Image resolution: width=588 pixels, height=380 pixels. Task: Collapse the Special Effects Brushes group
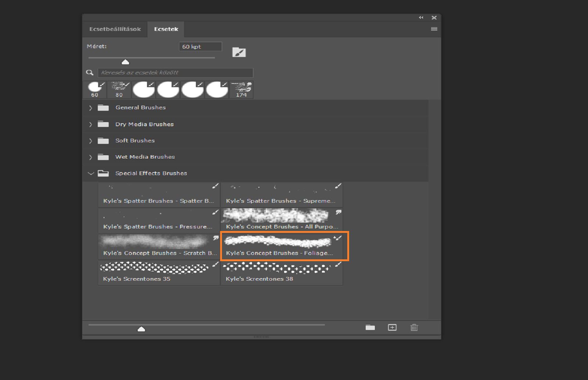point(91,173)
